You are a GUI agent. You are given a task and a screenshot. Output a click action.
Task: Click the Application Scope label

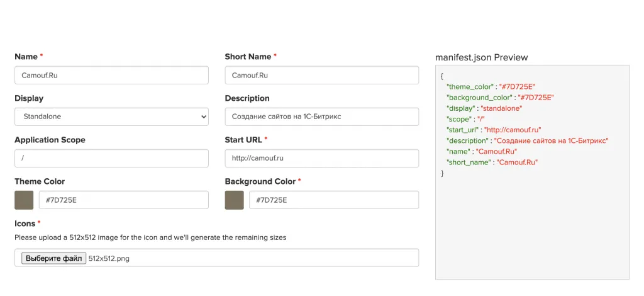pyautogui.click(x=50, y=140)
